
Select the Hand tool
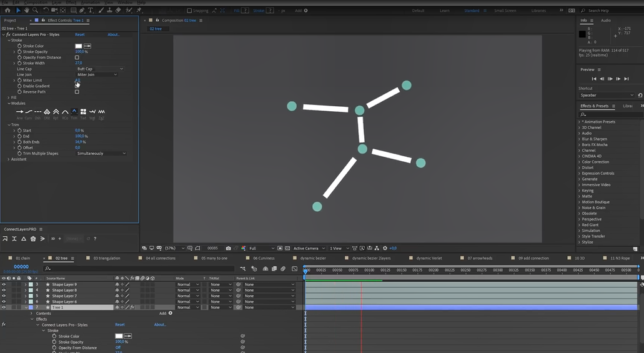point(27,10)
